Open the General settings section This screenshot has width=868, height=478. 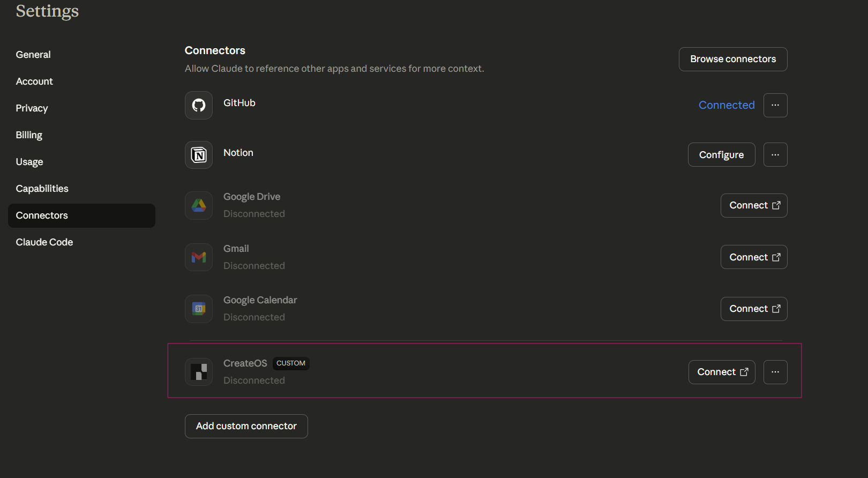pyautogui.click(x=33, y=55)
